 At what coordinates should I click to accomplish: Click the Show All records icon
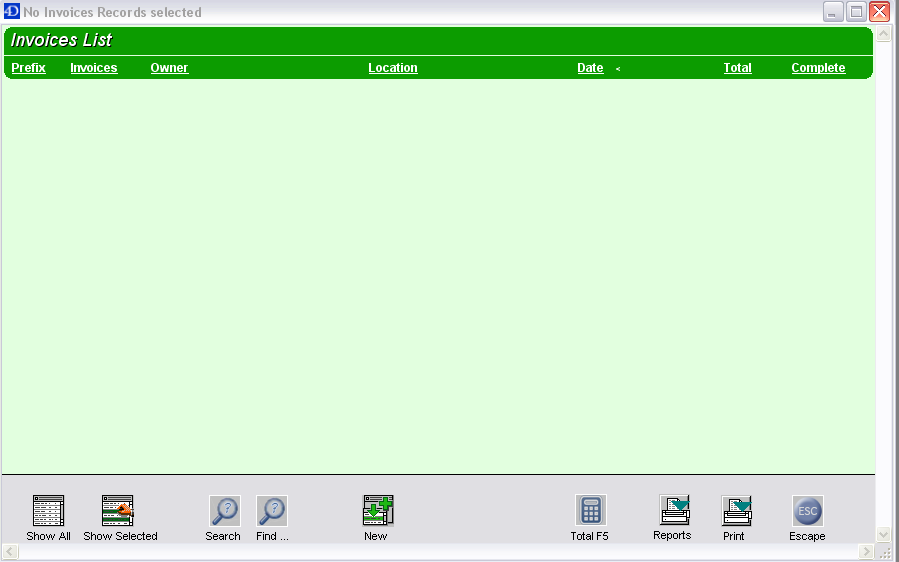48,511
